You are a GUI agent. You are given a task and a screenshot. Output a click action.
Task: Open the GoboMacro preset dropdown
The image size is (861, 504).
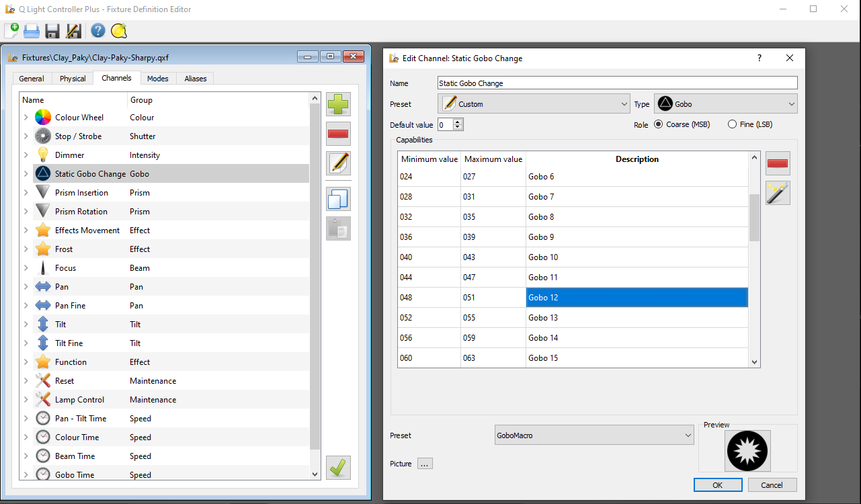593,435
